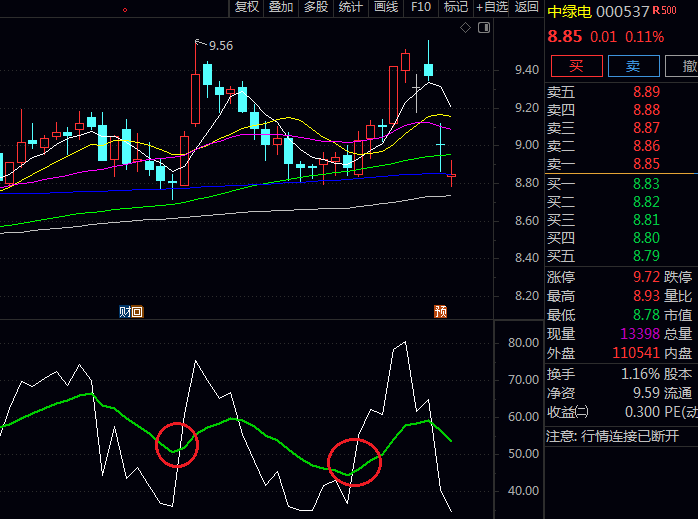Open the 统计 statistics tool

[x=351, y=8]
